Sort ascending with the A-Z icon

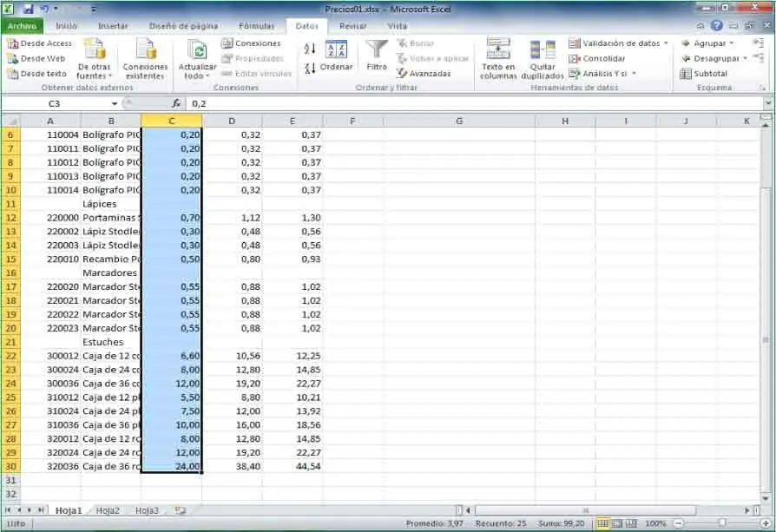point(310,49)
